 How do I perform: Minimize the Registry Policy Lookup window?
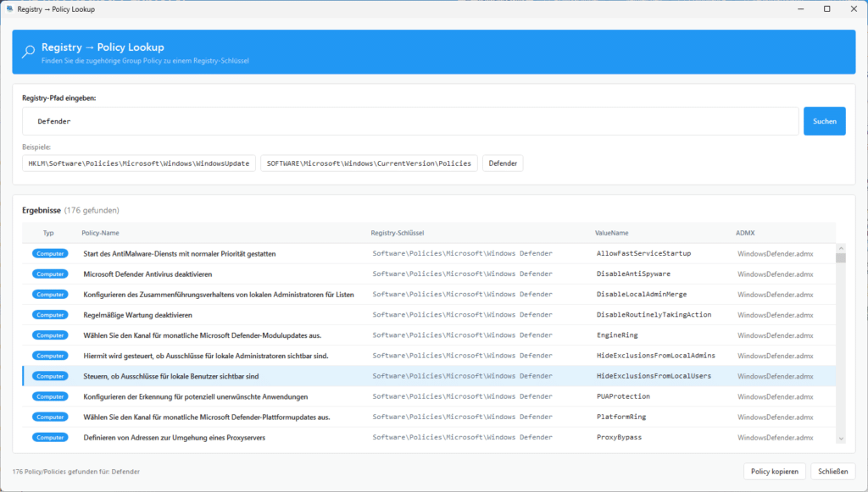pyautogui.click(x=800, y=8)
